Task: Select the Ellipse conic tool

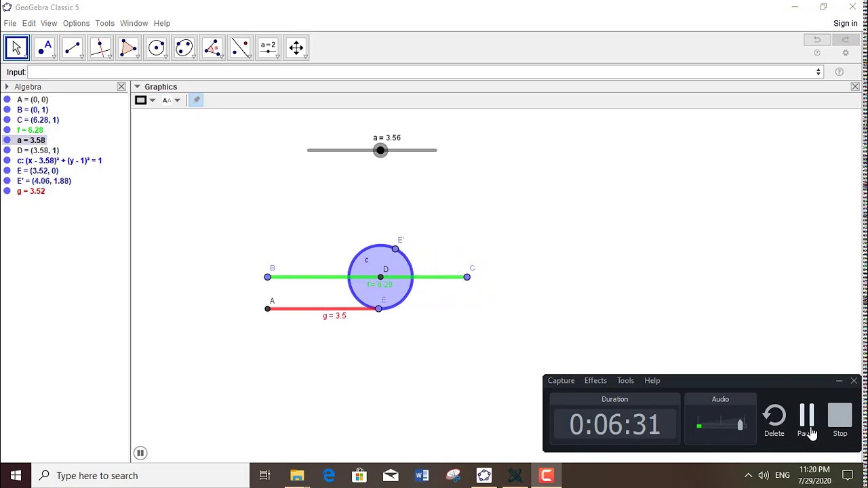Action: pos(184,47)
